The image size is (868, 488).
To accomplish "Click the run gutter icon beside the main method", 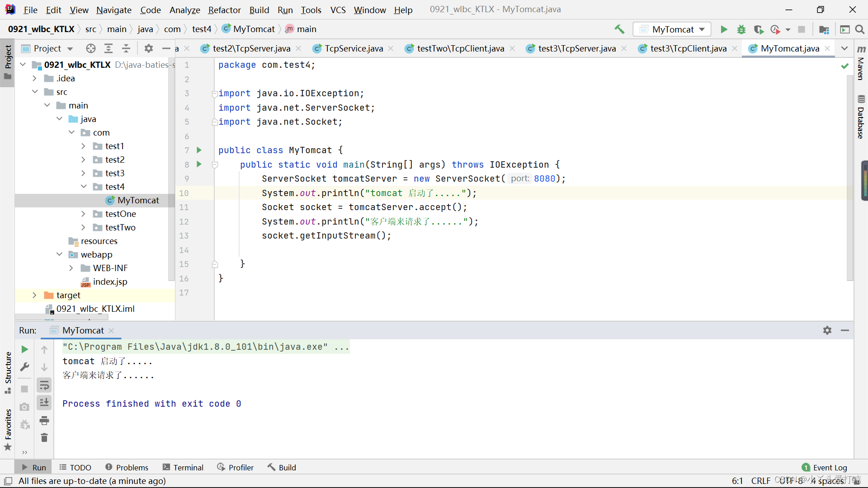I will pos(199,164).
